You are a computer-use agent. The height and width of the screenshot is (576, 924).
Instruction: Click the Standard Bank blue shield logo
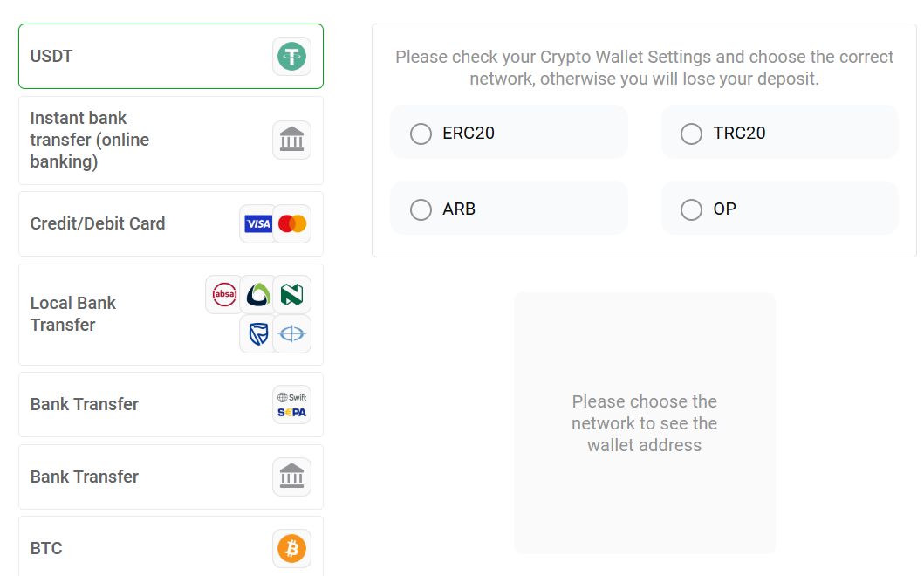tap(258, 333)
